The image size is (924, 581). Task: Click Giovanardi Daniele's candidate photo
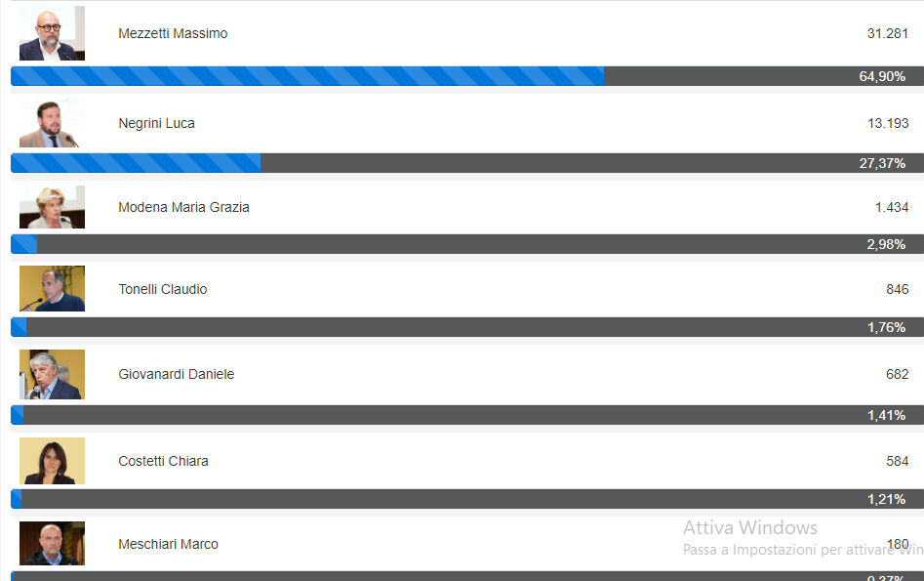pyautogui.click(x=52, y=374)
